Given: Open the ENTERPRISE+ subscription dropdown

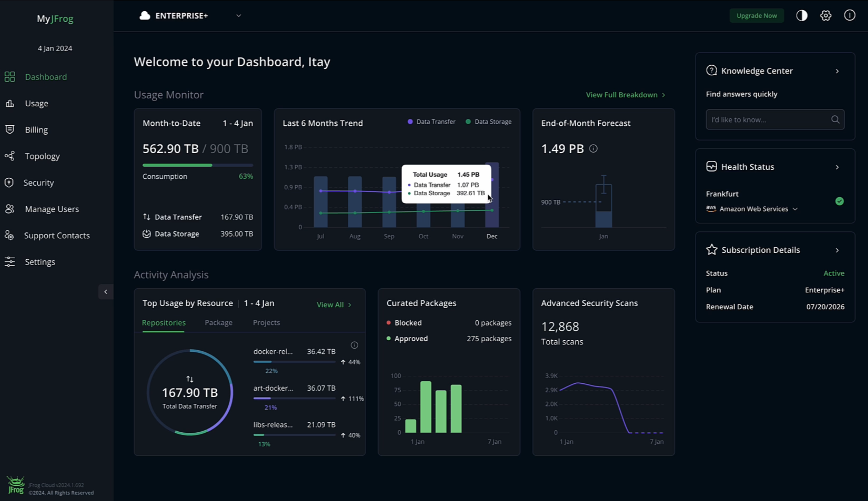Looking at the screenshot, I should [x=238, y=16].
